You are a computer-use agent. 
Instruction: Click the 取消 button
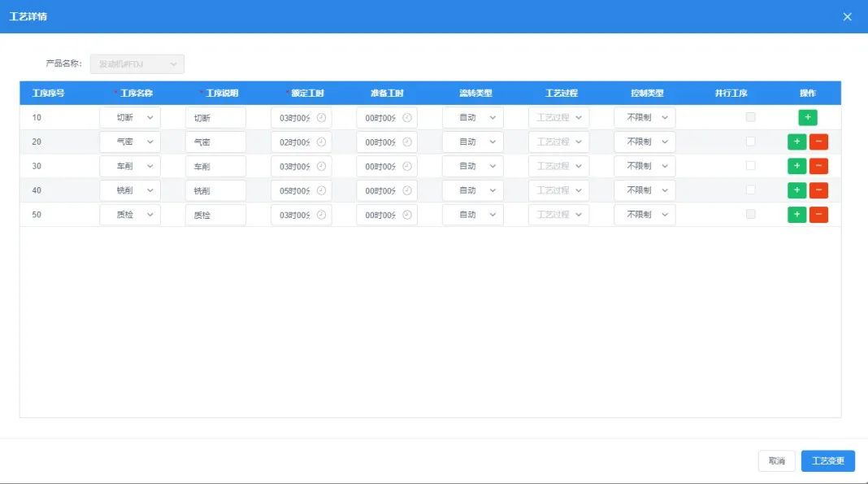(777, 460)
